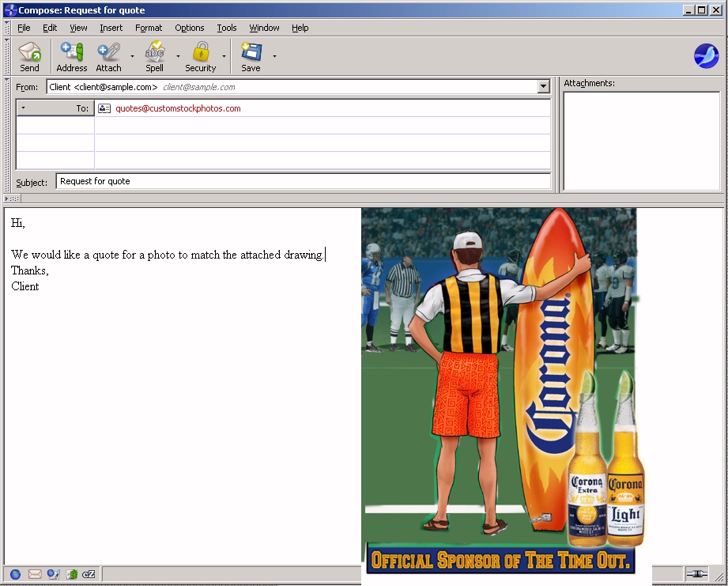Screen dimensions: 728x586
Task: Click the empty second recipient row
Action: (x=323, y=126)
